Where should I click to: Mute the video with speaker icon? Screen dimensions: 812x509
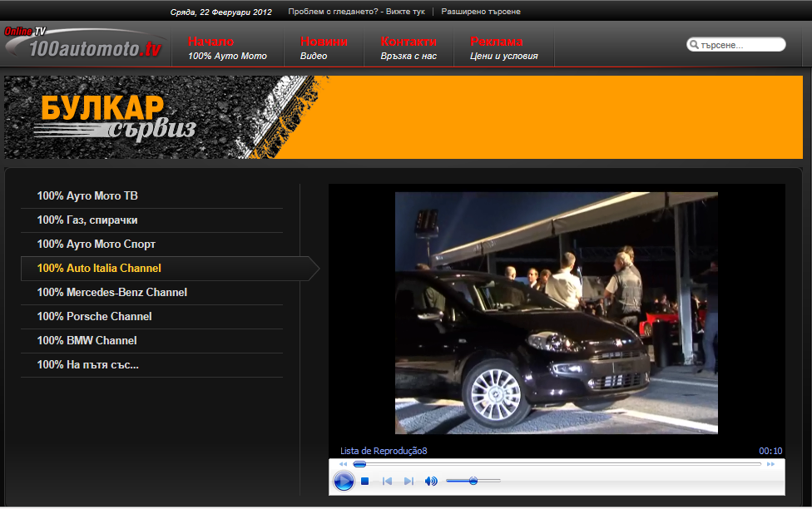coord(431,481)
